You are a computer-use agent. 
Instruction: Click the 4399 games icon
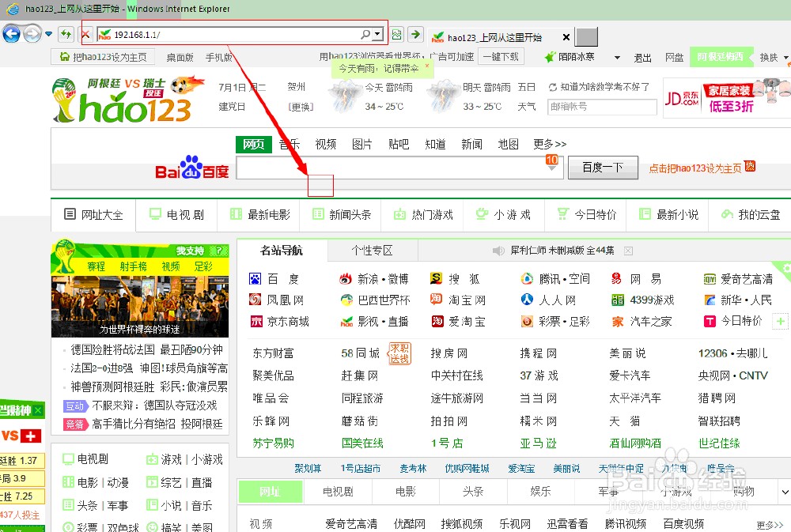click(618, 300)
